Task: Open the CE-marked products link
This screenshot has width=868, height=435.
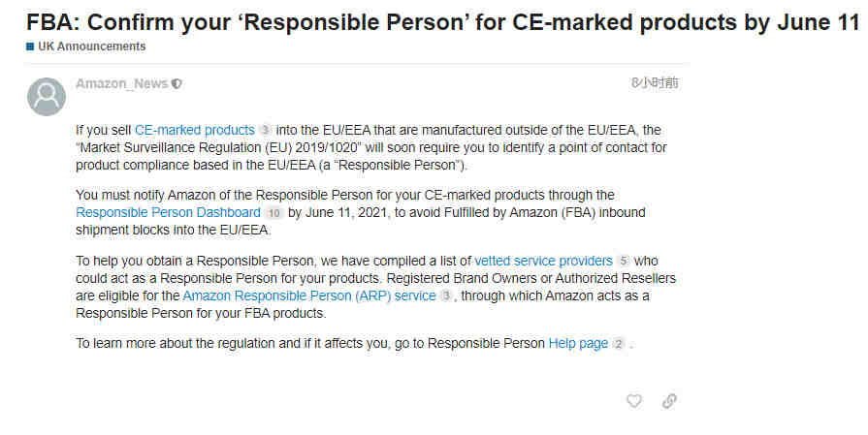Action: (195, 131)
